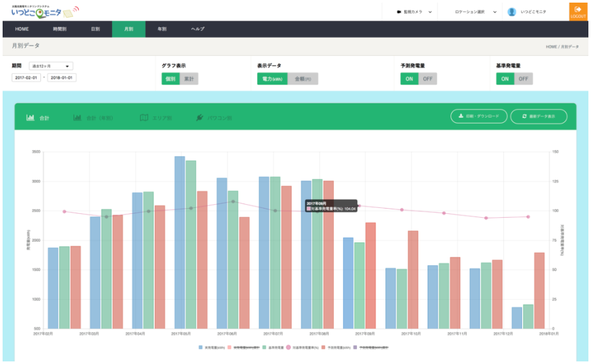The image size is (591, 364).
Task: Click the red bar for 2018年01月
Action: point(540,291)
